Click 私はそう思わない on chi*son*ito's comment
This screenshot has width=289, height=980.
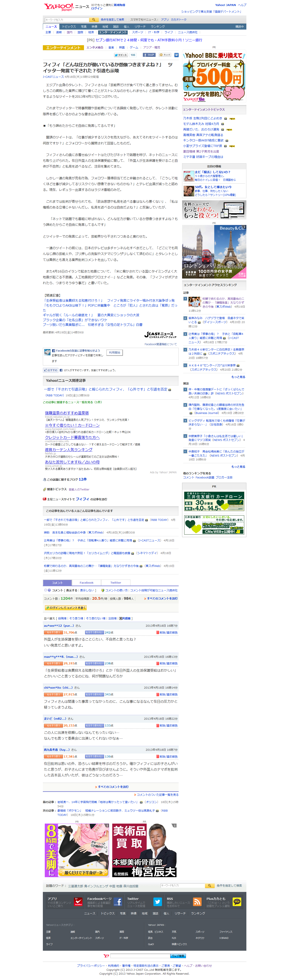pos(94,694)
